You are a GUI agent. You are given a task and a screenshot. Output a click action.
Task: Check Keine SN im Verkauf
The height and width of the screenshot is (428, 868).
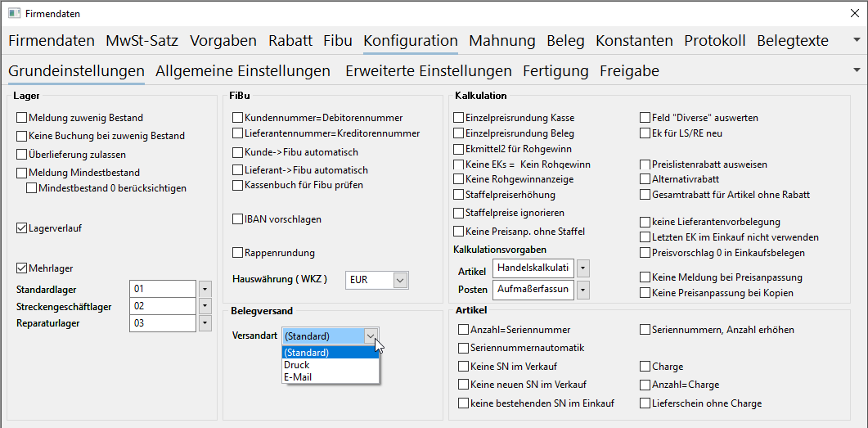pyautogui.click(x=463, y=367)
